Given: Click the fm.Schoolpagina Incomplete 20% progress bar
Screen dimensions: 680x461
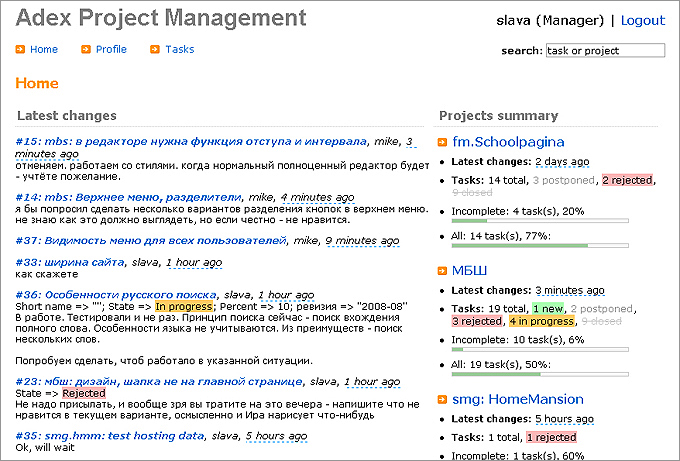Looking at the screenshot, I should (x=540, y=221).
